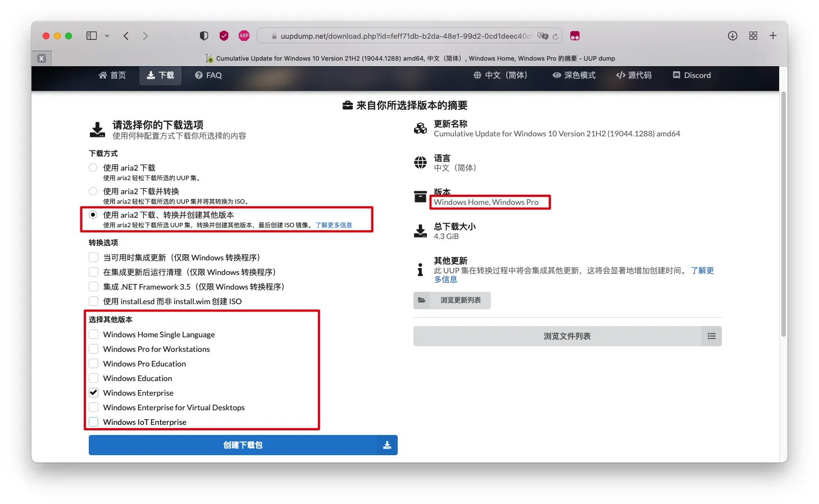The image size is (819, 504).
Task: Check Windows Pro Education edition
Action: (94, 363)
